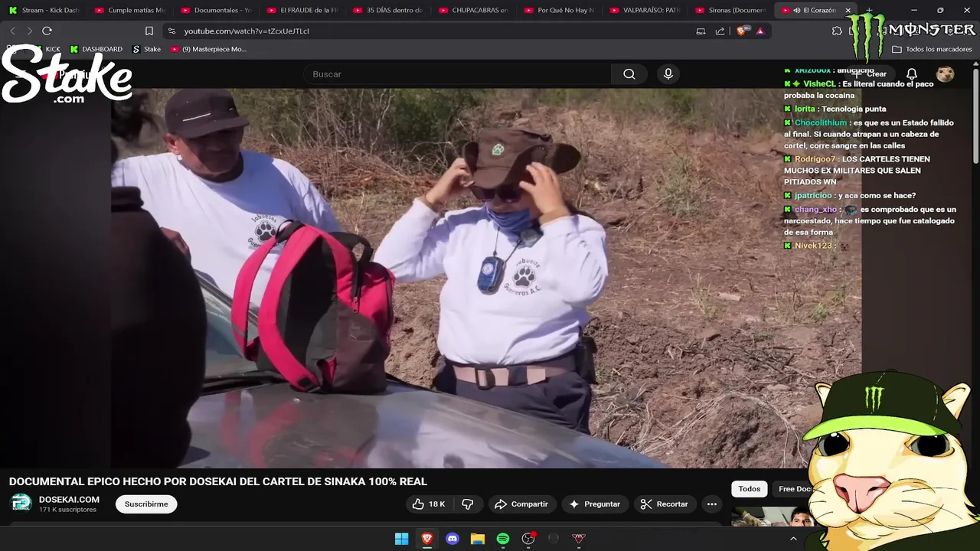Image resolution: width=980 pixels, height=551 pixels.
Task: Switch to El FRAUDE de la tab
Action: pyautogui.click(x=302, y=10)
